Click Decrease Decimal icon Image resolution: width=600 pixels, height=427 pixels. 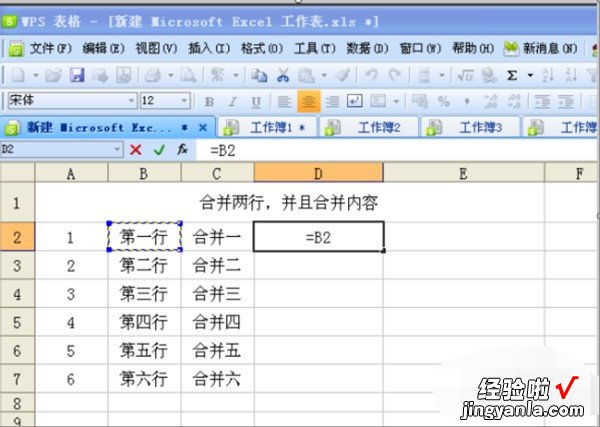click(x=514, y=102)
